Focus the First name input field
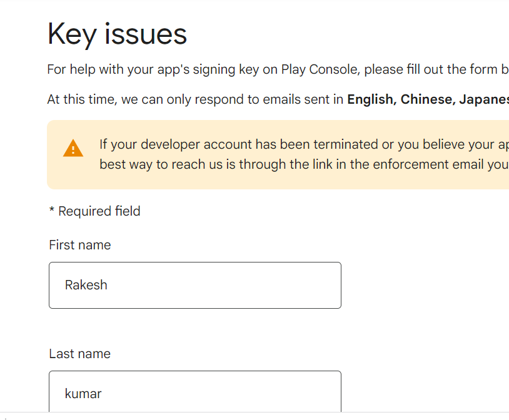 point(195,285)
